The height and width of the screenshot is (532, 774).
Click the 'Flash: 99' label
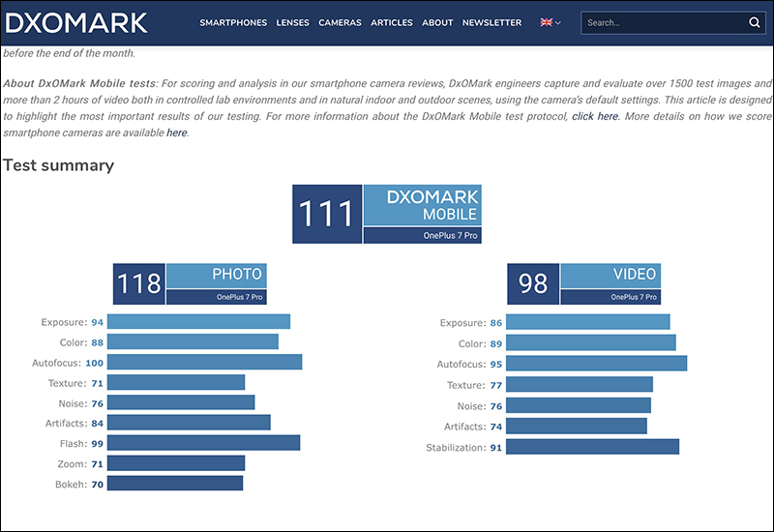[81, 444]
